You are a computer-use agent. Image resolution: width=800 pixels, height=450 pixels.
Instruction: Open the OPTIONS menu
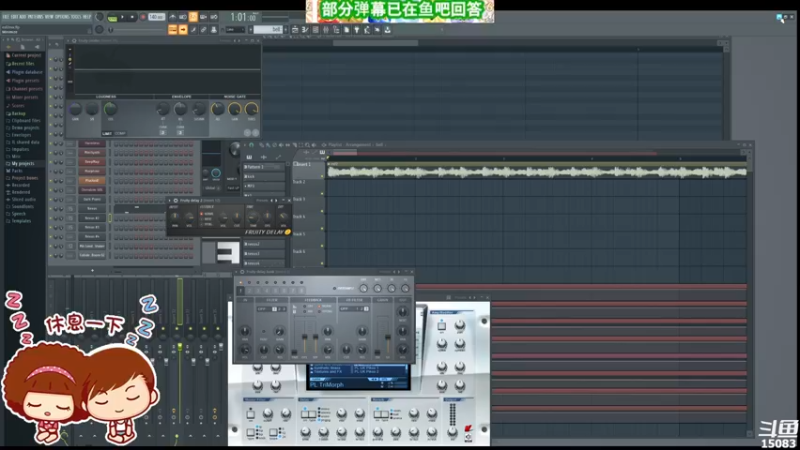coord(62,17)
